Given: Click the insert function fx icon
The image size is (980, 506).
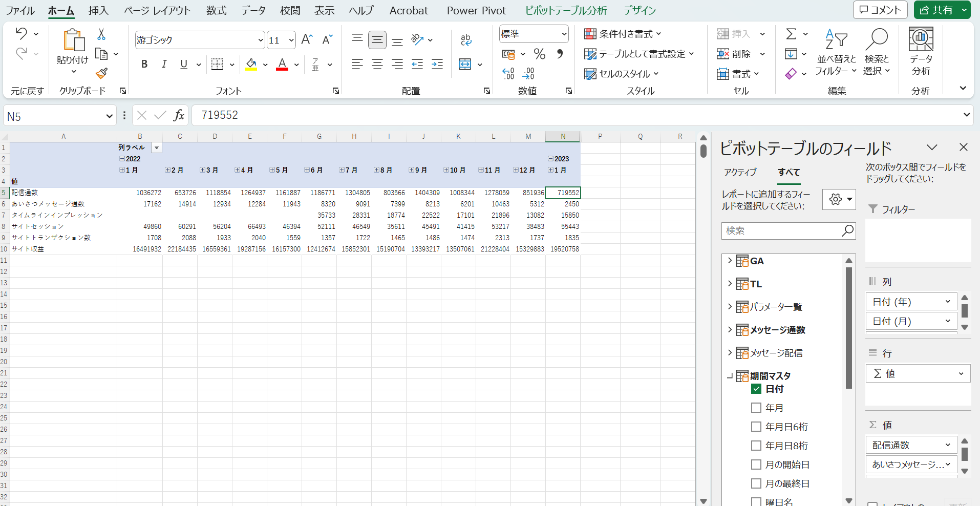Looking at the screenshot, I should click(179, 115).
